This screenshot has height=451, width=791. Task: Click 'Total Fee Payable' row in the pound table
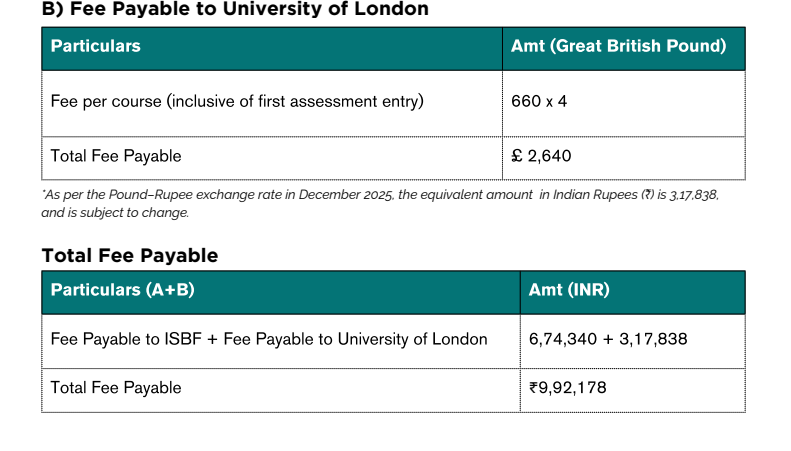116,156
